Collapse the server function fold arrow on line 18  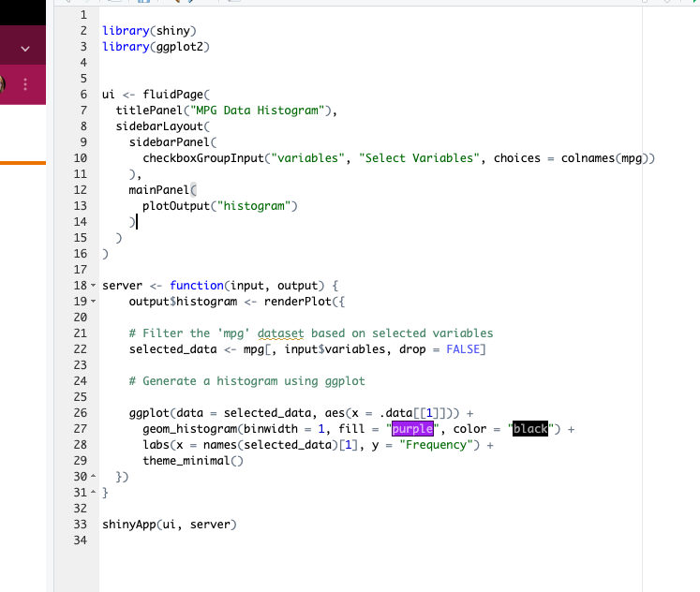pos(93,285)
